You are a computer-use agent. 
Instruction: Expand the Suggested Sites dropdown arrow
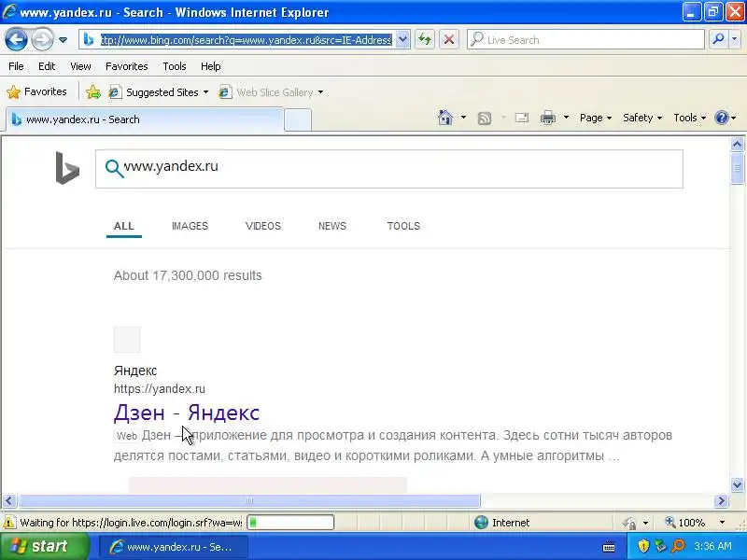205,91
